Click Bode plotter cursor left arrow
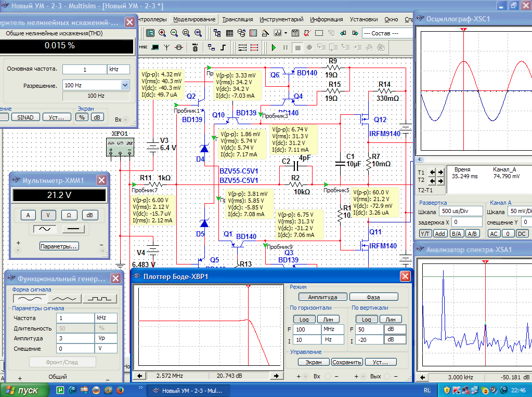 click(140, 376)
